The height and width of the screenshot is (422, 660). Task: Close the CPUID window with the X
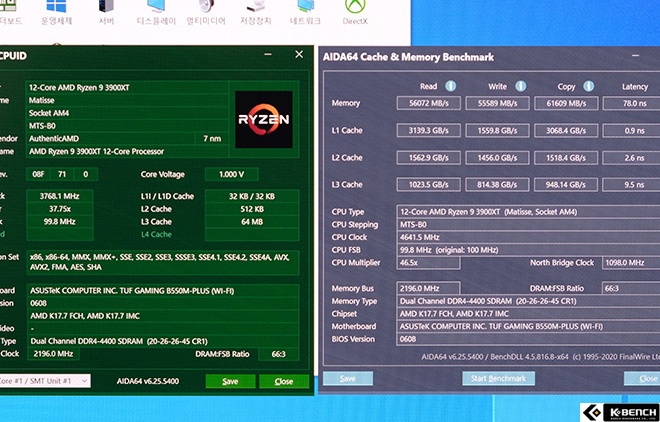pyautogui.click(x=299, y=55)
